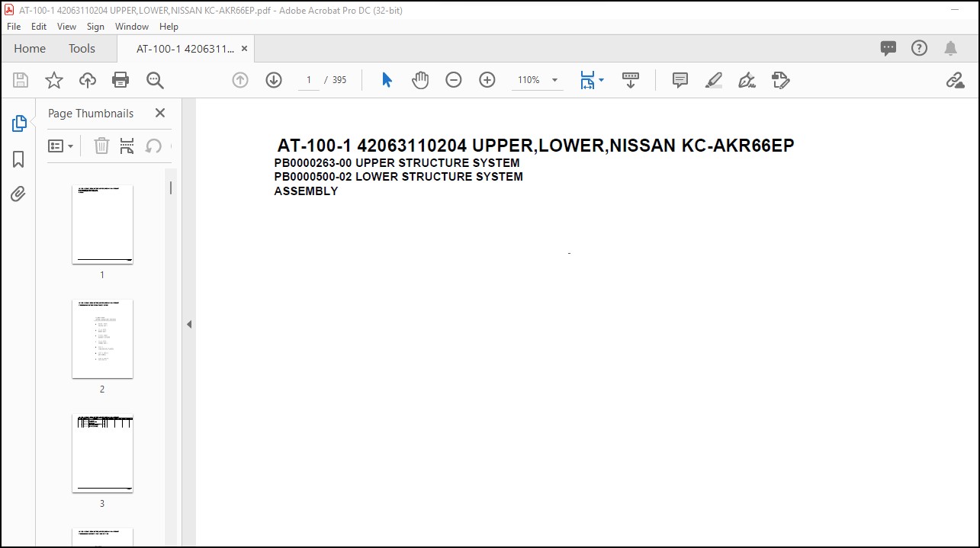Click the "ASSEMBLY" text line
The width and height of the screenshot is (980, 548).
[x=306, y=191]
